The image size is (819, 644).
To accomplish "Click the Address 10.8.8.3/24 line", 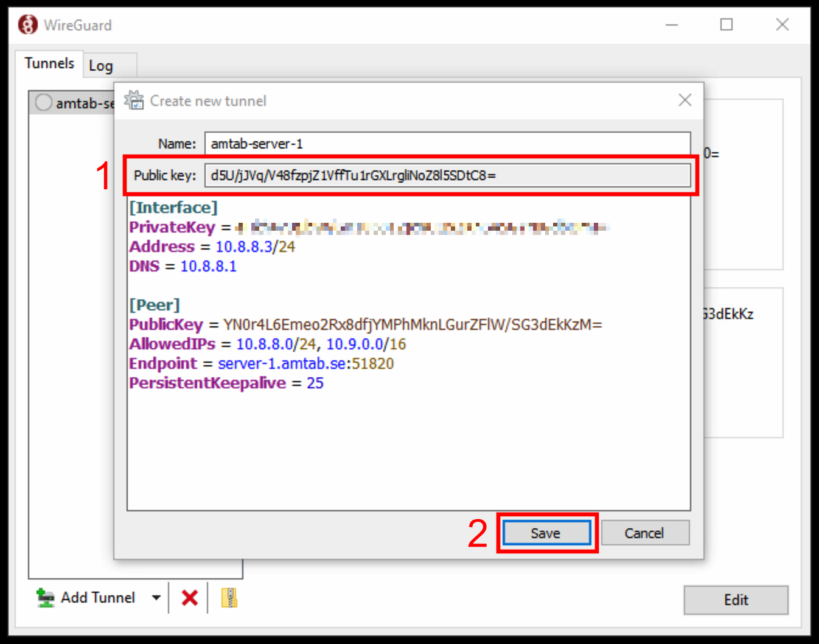I will [x=212, y=247].
